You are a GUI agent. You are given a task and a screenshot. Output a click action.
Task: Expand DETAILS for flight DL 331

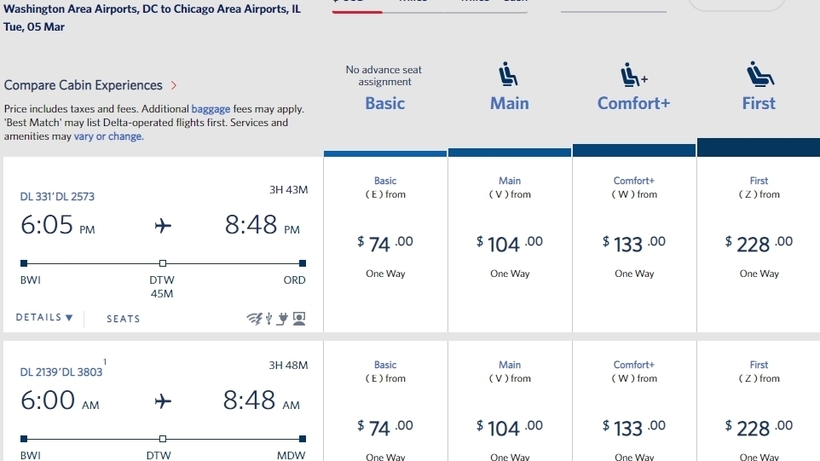44,318
